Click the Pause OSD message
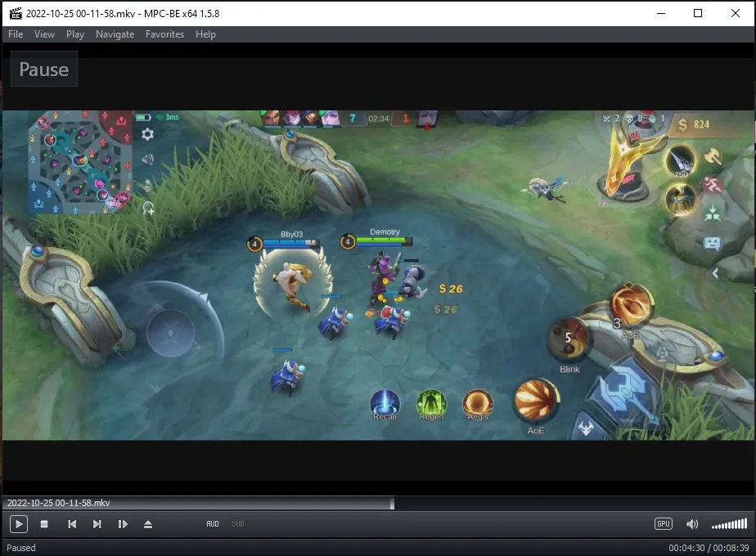756x556 pixels. pyautogui.click(x=44, y=69)
